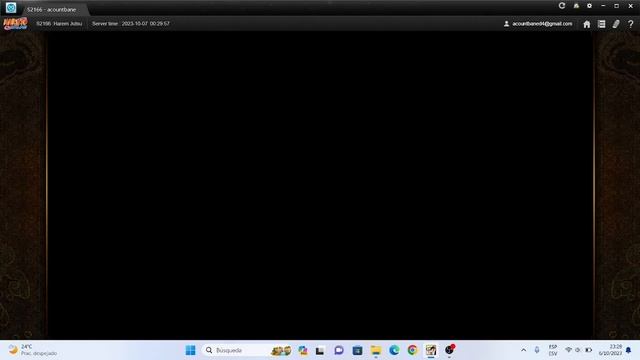Open the server list icon
This screenshot has height=360, width=640.
(601, 24)
